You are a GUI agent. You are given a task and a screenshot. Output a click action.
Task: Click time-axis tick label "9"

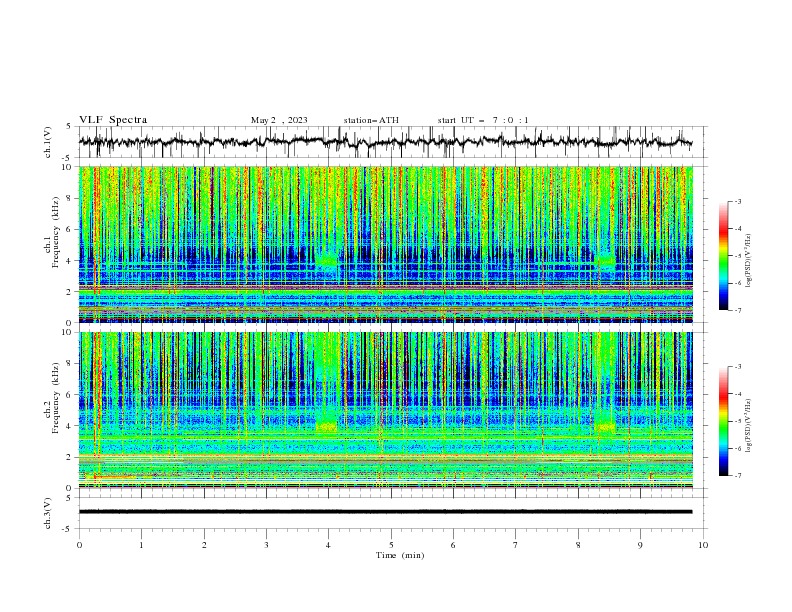tap(640, 545)
